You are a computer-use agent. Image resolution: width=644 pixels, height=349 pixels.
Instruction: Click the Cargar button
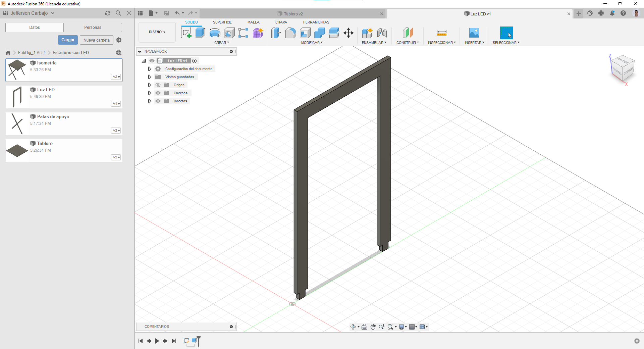68,40
